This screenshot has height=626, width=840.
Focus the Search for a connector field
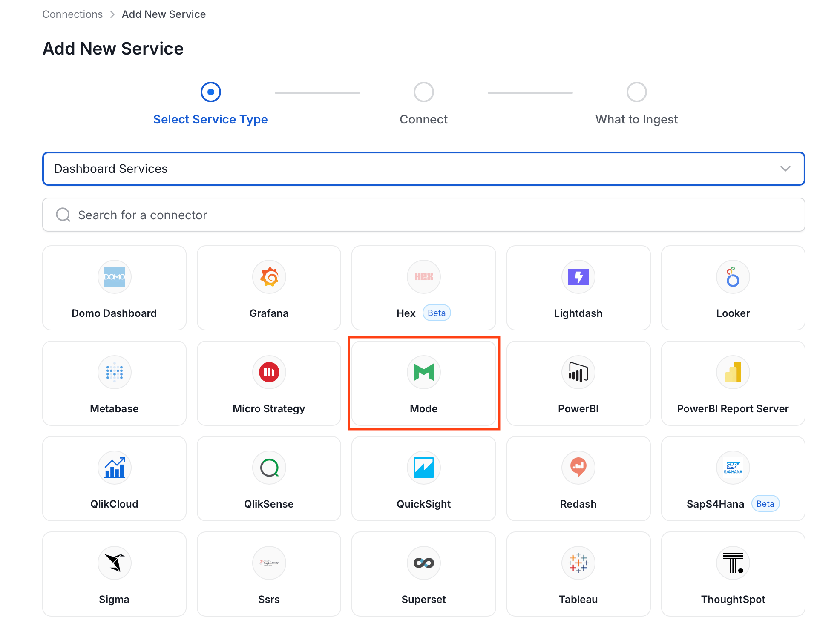[423, 215]
